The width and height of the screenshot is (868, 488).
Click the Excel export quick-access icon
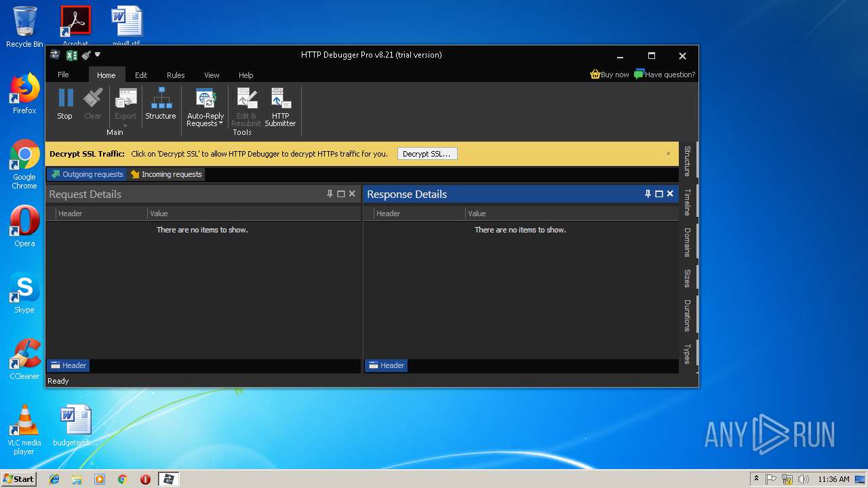[71, 56]
